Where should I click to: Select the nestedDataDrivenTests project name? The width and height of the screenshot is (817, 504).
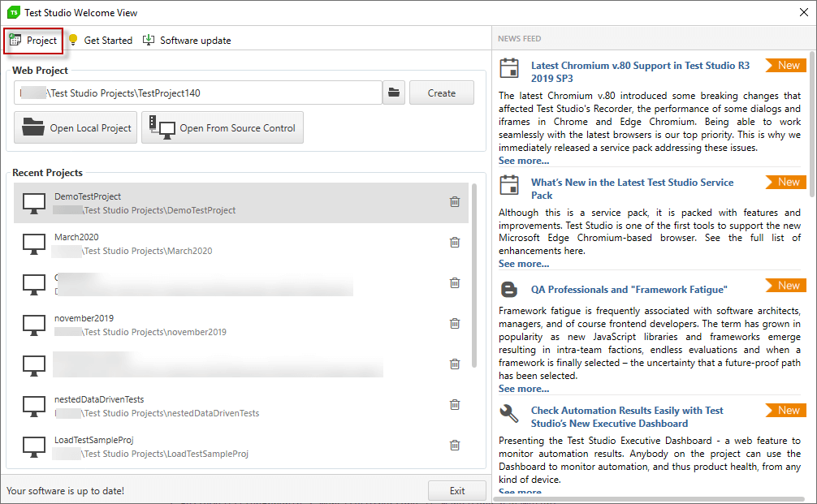click(99, 399)
